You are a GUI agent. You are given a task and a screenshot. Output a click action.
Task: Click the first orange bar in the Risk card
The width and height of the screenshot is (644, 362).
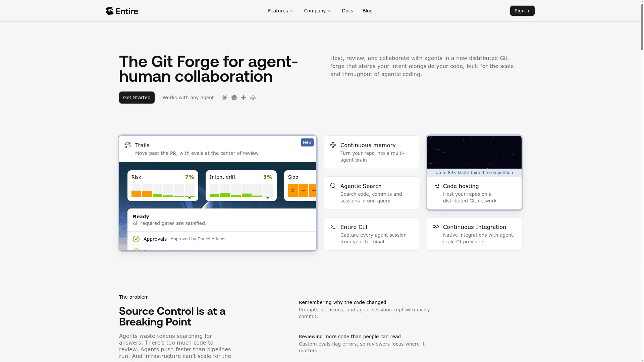click(136, 194)
